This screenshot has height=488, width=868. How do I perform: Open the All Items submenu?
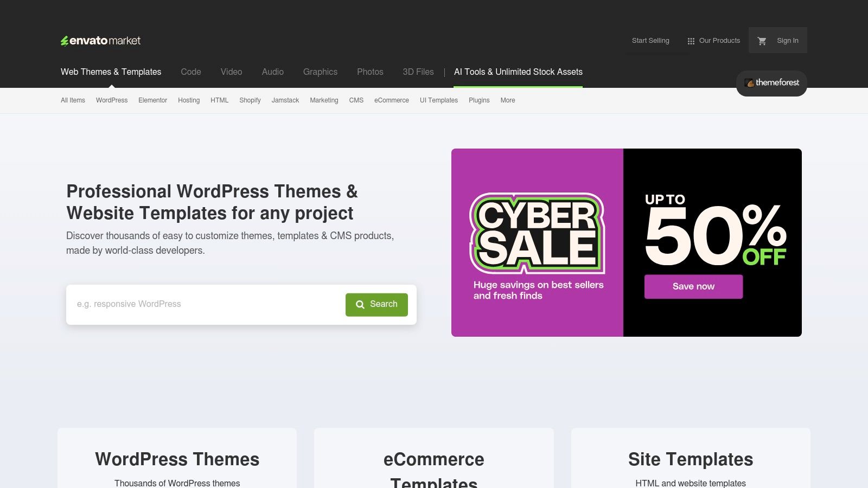pos(73,100)
